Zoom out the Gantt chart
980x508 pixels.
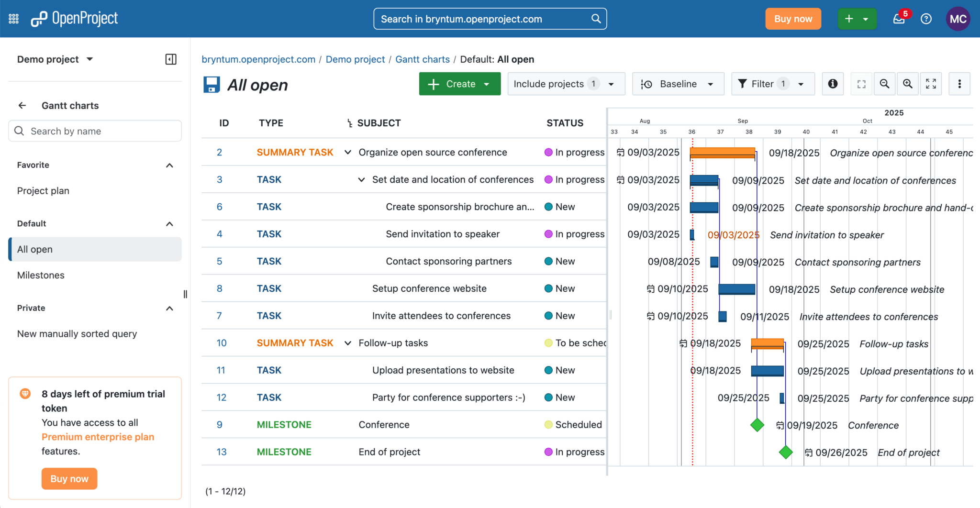click(x=884, y=84)
